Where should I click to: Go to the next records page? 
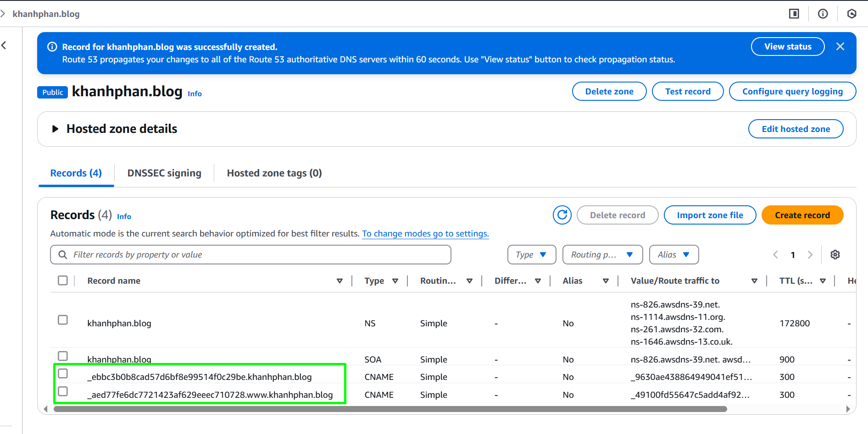tap(810, 255)
